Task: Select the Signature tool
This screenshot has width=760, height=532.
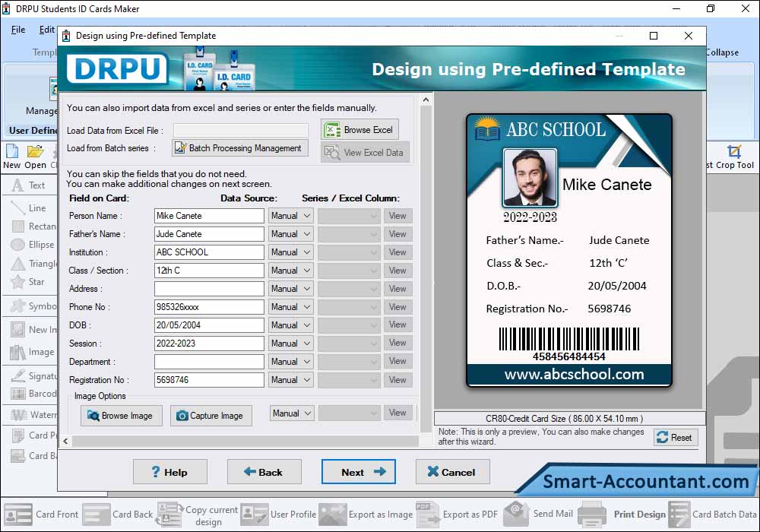Action: click(33, 375)
